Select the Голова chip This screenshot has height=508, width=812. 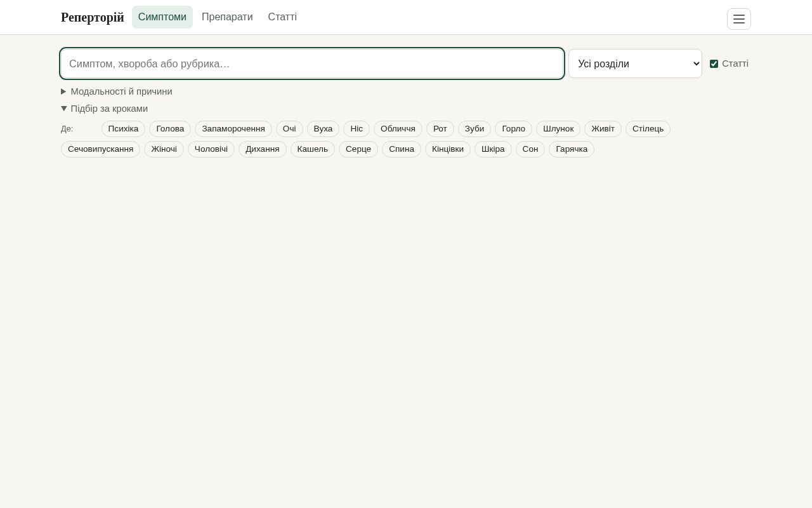point(170,129)
